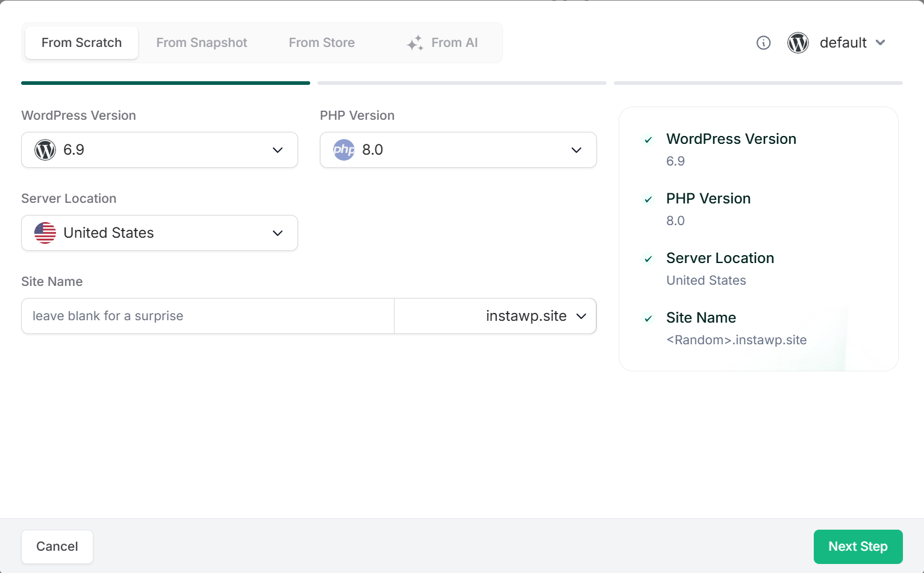The height and width of the screenshot is (573, 924).
Task: Click the WordPress logo in the version selector
Action: [45, 150]
